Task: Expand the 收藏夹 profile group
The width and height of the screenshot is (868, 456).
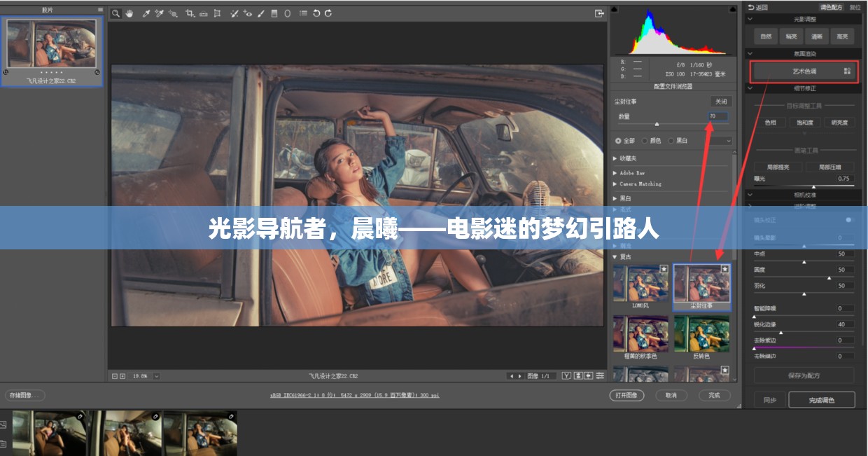Action: pyautogui.click(x=615, y=158)
